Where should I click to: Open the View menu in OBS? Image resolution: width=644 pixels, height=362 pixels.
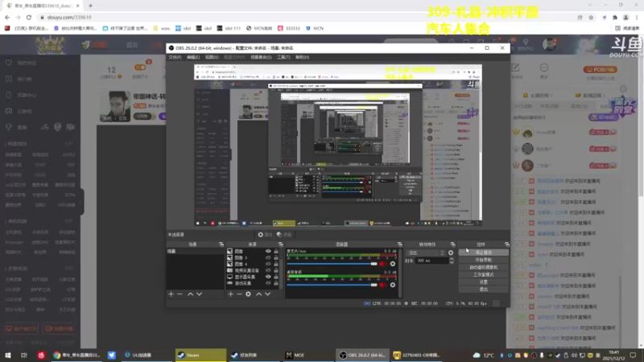(212, 57)
